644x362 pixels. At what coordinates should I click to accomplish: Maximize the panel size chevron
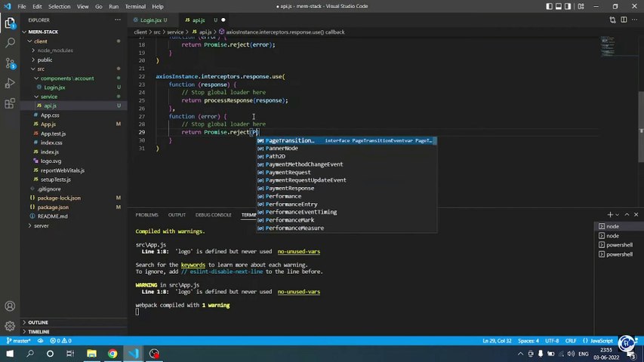(627, 215)
